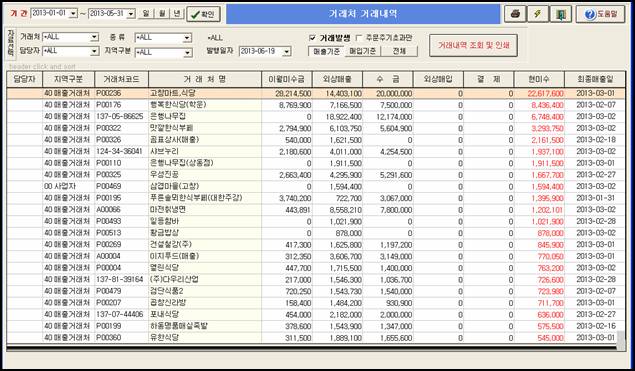This screenshot has width=635, height=371.
Task: Select the 전체 tab
Action: 399,51
